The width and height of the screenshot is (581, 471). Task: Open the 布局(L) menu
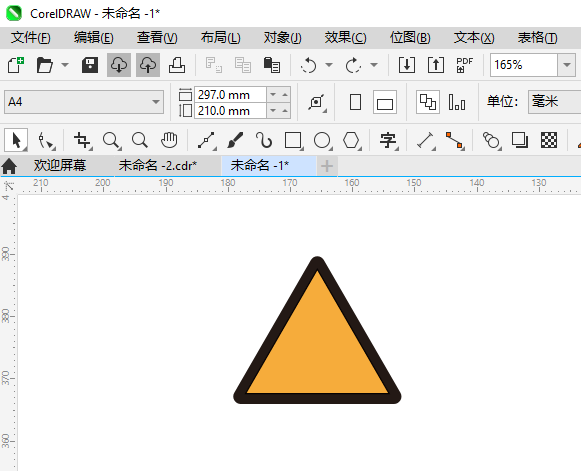pos(220,37)
